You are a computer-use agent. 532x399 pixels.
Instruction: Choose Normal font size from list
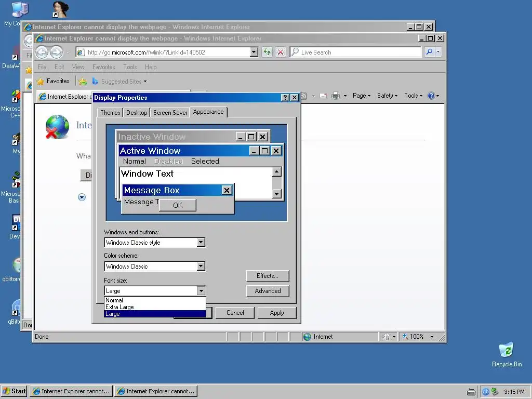tap(155, 300)
